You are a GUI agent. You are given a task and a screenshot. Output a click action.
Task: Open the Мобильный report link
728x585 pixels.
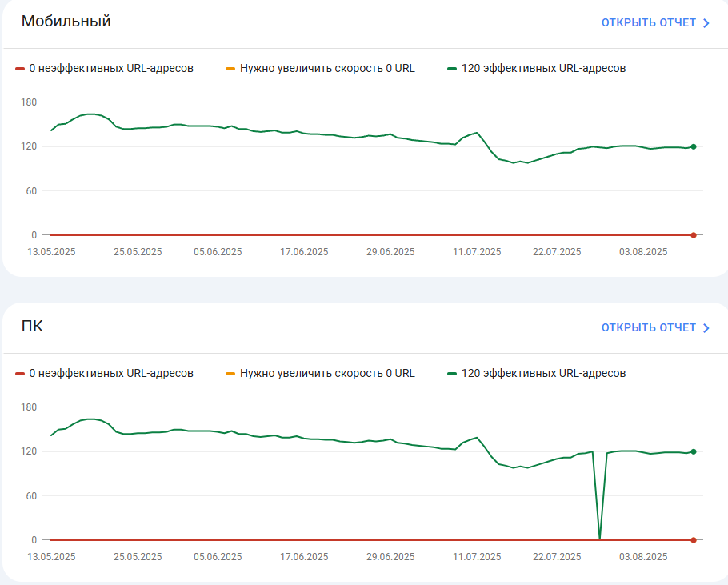(655, 22)
